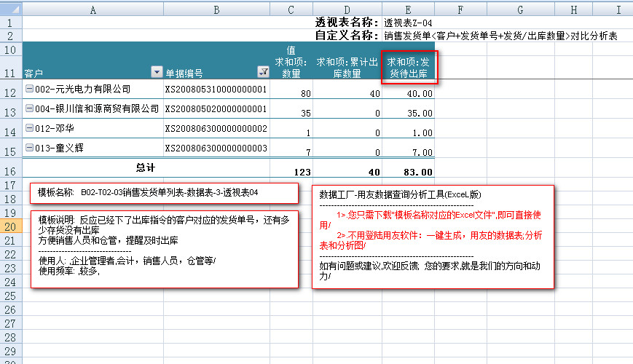This screenshot has height=364, width=633.
Task: Select the 模板名称 text box
Action: (164, 193)
